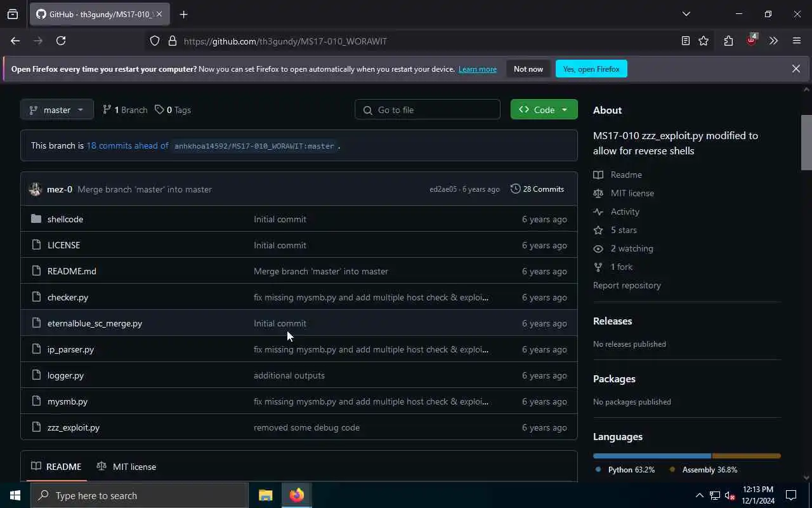Image resolution: width=812 pixels, height=508 pixels.
Task: Click commit hash ed2ae05
Action: tap(443, 189)
